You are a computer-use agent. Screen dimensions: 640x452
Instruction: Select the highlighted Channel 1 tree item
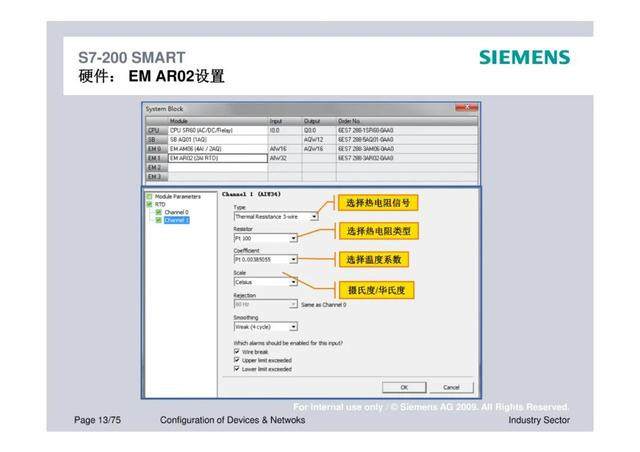click(x=177, y=220)
